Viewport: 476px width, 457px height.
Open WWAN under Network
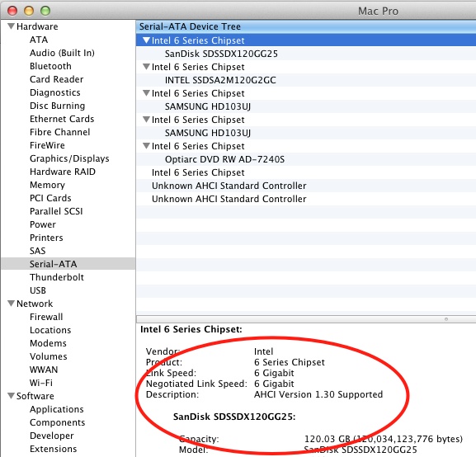tap(44, 370)
